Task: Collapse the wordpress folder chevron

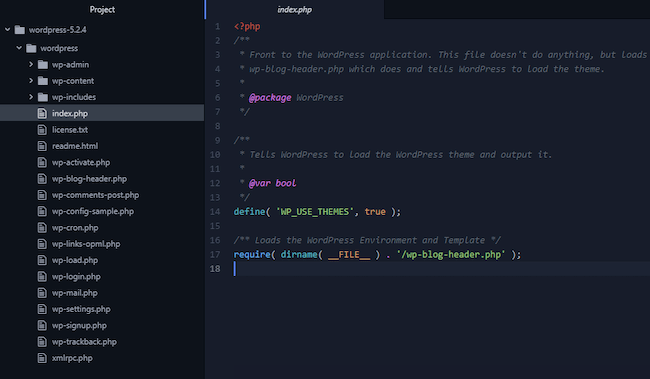Action: coord(19,48)
